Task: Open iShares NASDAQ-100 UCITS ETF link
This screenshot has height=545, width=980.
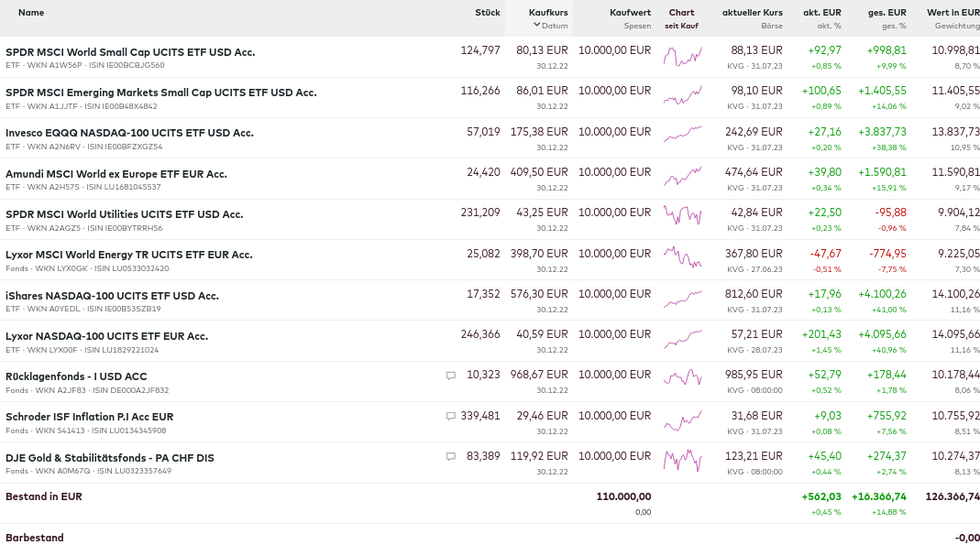Action: (x=112, y=295)
